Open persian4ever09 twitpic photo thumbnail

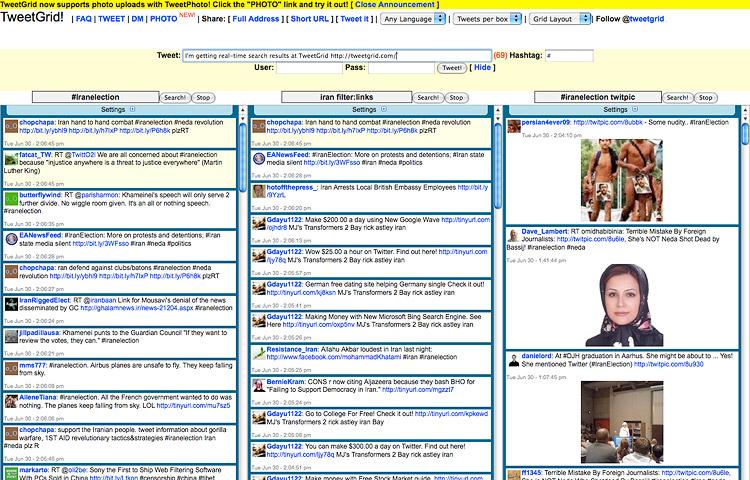click(x=622, y=180)
